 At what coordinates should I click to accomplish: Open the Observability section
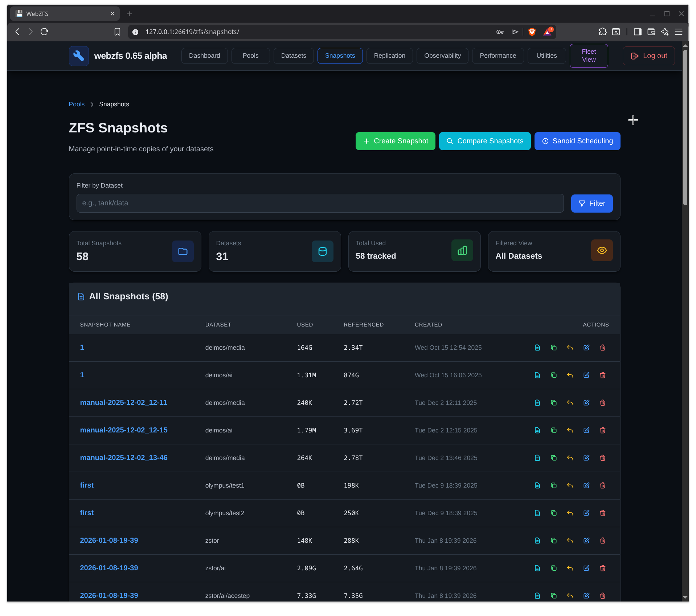pyautogui.click(x=442, y=56)
